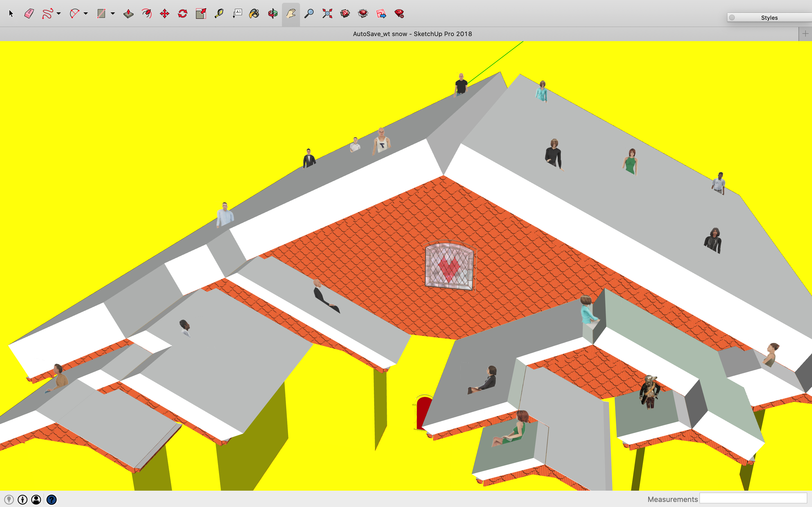The image size is (812, 507).
Task: Activate the Move tool
Action: [164, 14]
